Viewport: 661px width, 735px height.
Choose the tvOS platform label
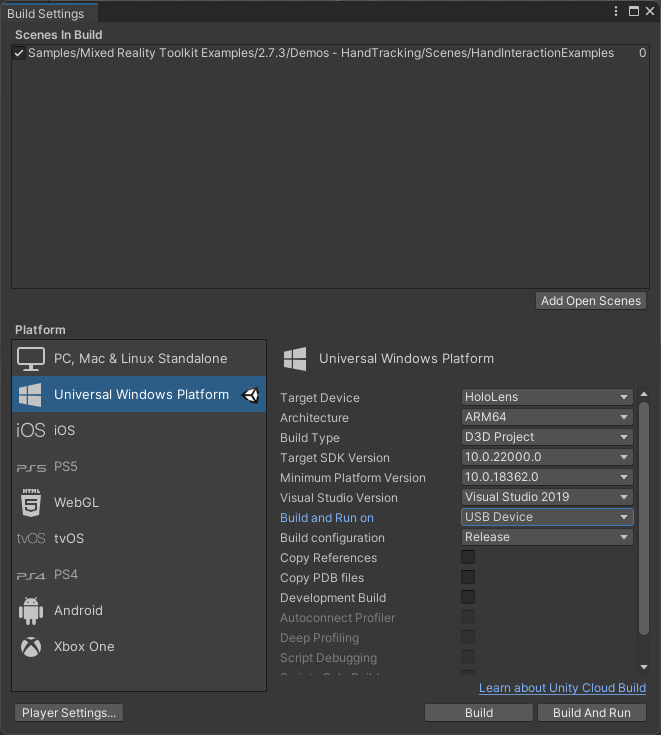click(69, 539)
